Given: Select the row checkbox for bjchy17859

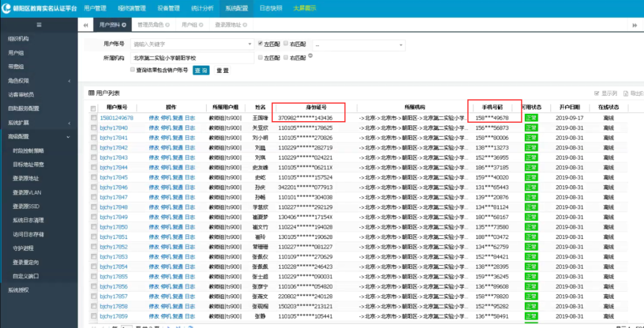Looking at the screenshot, I should tap(94, 316).
